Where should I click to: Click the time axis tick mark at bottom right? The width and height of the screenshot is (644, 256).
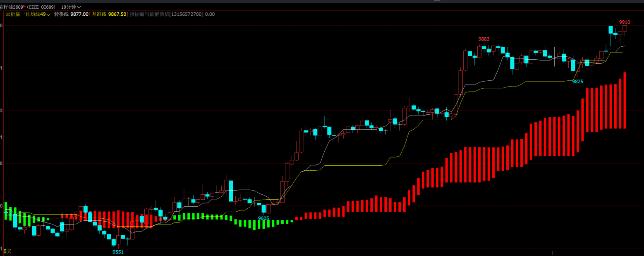tap(552, 253)
